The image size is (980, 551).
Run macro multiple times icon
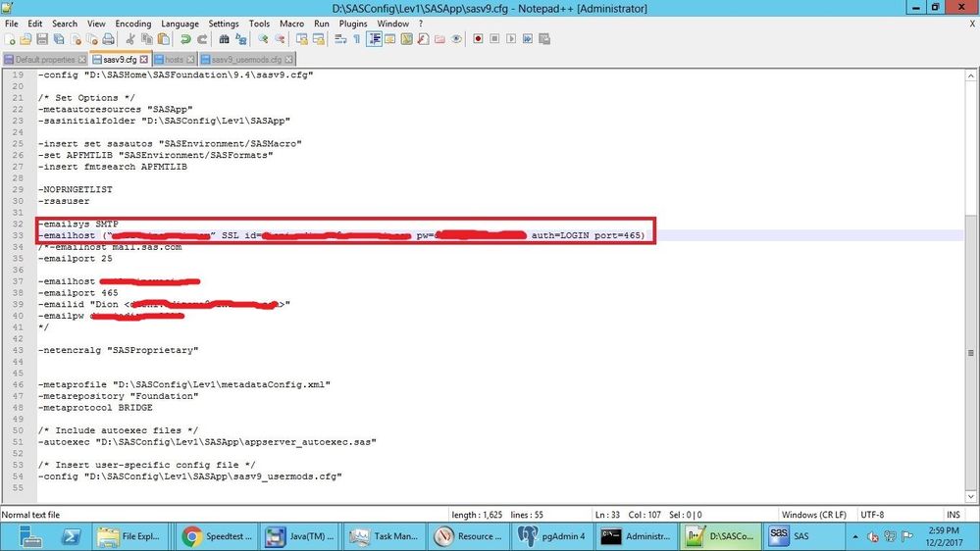(x=528, y=39)
